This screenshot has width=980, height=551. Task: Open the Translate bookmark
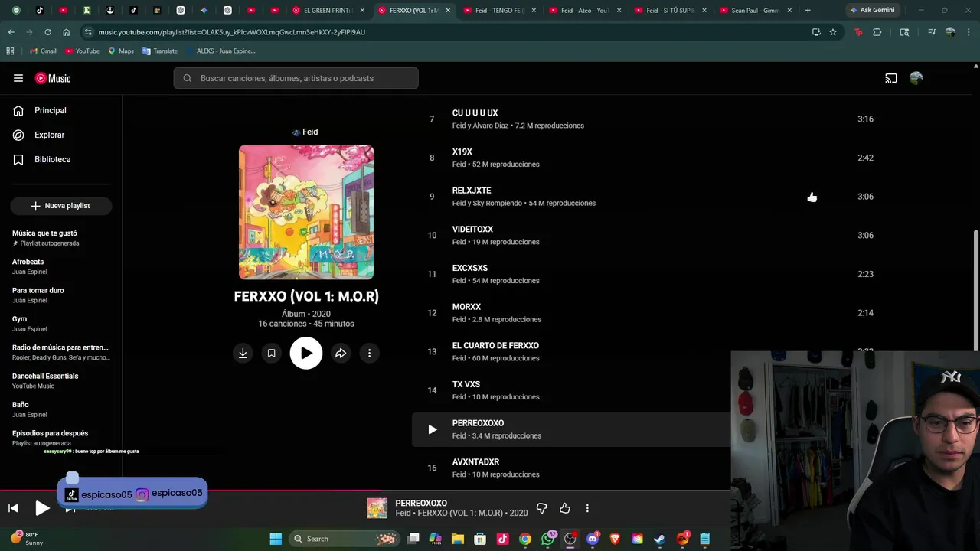tap(160, 51)
